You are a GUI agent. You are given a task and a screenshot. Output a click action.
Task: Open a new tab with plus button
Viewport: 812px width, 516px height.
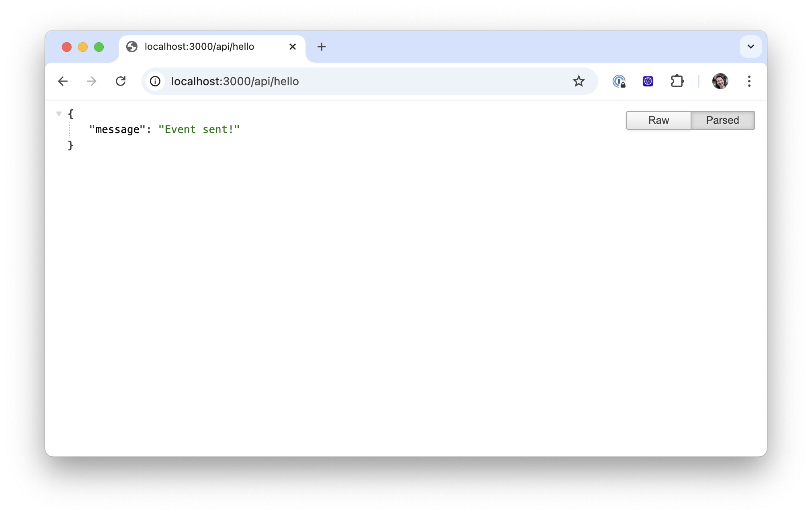321,47
